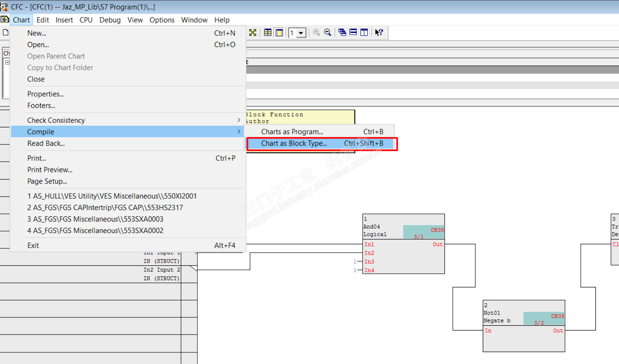The image size is (619, 364).
Task: Open recent chart 550XI2001
Action: tap(112, 196)
